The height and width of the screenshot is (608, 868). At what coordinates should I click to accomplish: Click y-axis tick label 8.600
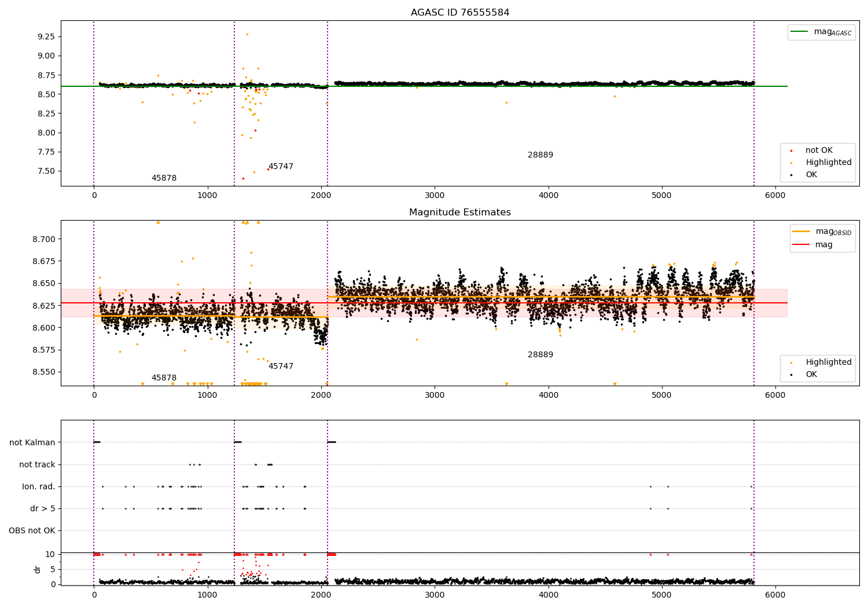(43, 328)
